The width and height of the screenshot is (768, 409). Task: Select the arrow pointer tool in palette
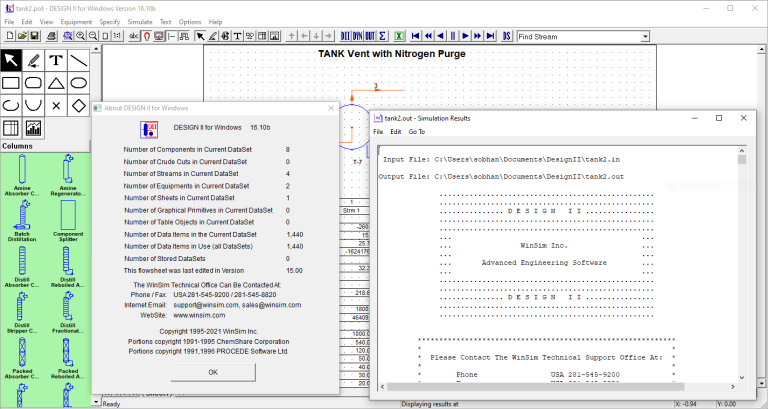pos(11,60)
